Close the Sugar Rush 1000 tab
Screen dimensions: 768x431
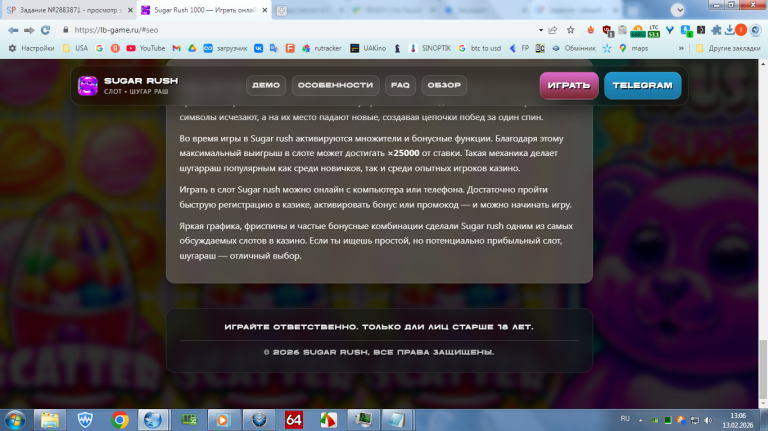coord(265,10)
